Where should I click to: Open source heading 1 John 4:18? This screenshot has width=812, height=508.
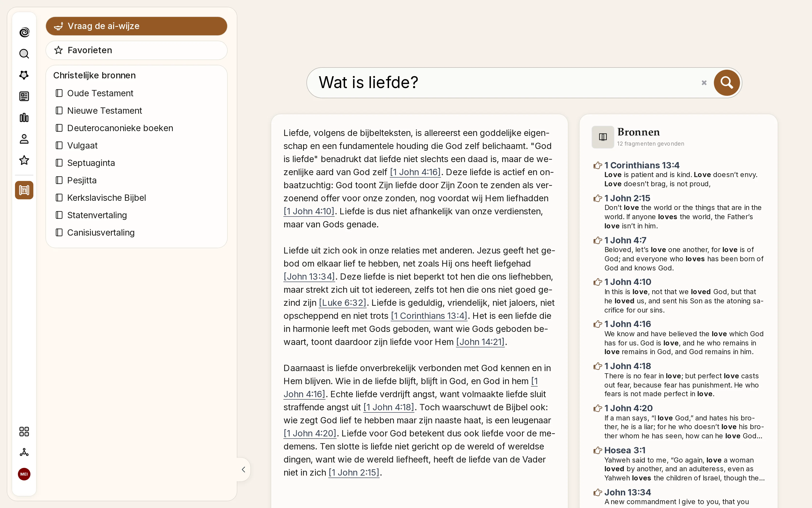tap(627, 366)
